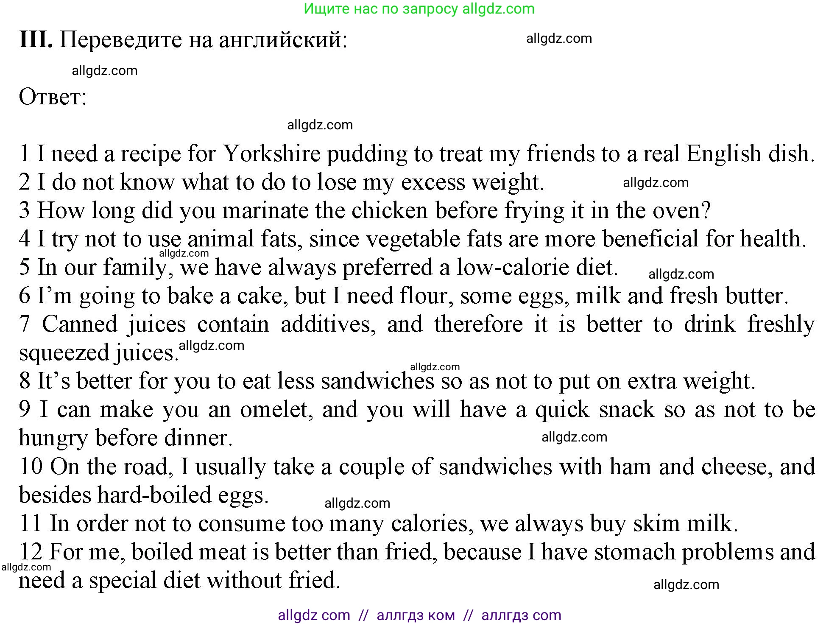
Task: Click sentence 3 about marinating the chicken
Action: tap(365, 211)
